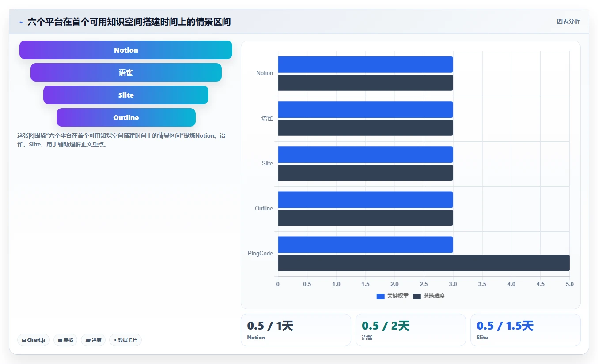Click the PingCode y-axis label

point(260,253)
